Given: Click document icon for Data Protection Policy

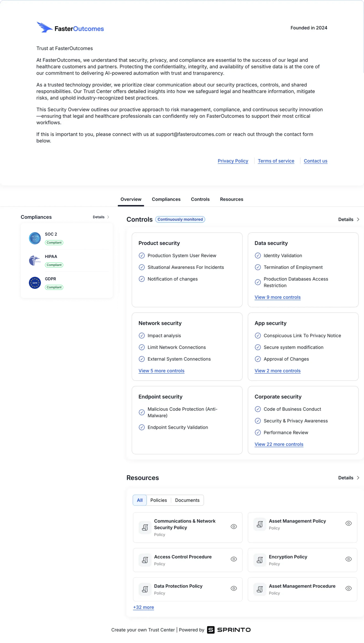Looking at the screenshot, I should click(x=145, y=589).
